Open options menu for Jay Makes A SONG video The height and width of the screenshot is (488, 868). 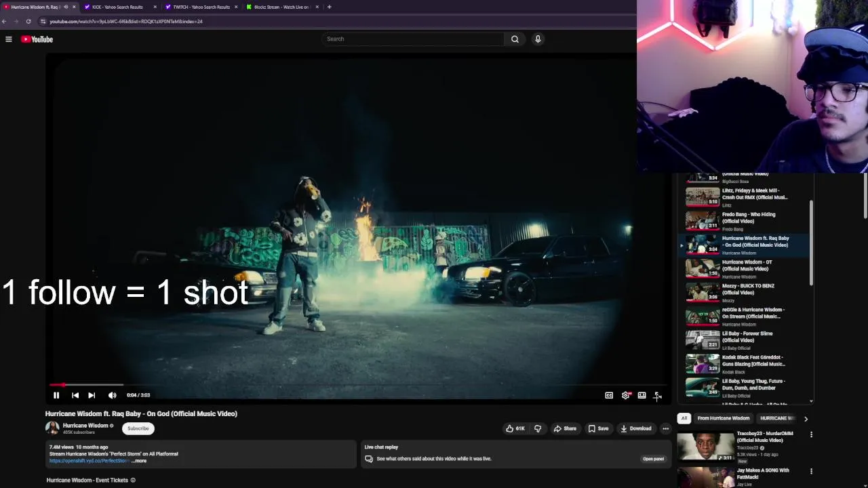pyautogui.click(x=811, y=471)
